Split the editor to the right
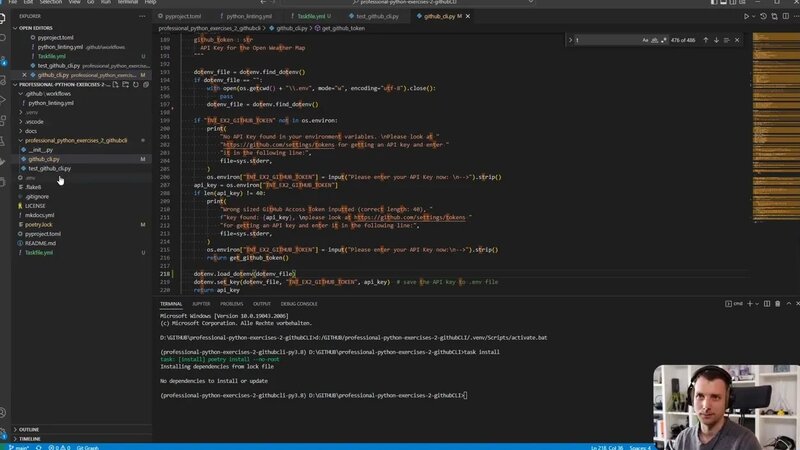The height and width of the screenshot is (450, 800). tap(786, 16)
